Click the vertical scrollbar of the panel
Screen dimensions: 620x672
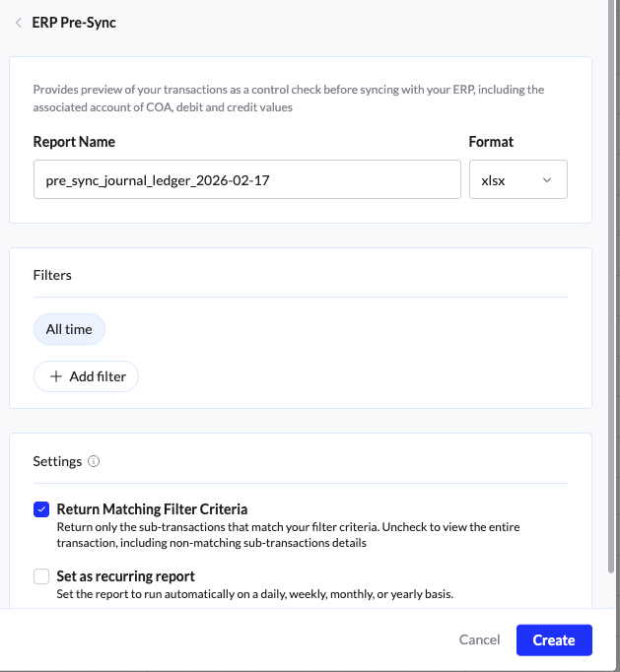tap(611, 287)
